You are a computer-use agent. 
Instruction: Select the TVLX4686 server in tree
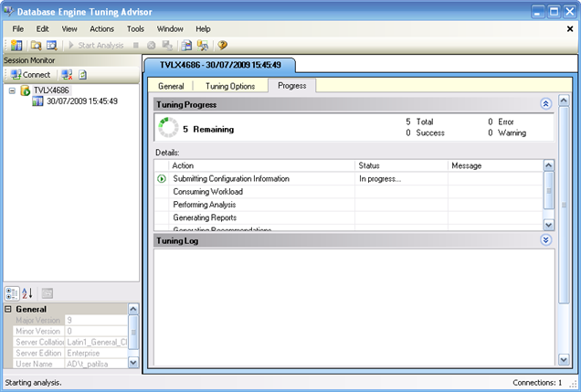pyautogui.click(x=51, y=90)
